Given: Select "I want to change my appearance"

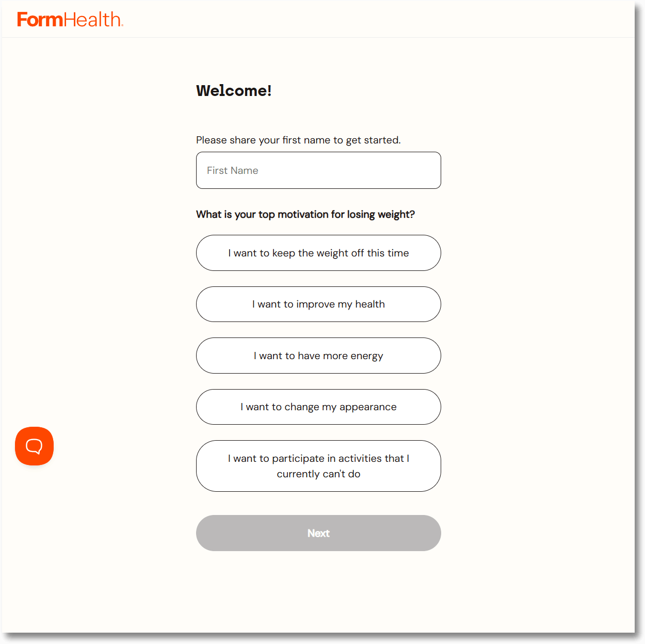Looking at the screenshot, I should (318, 407).
